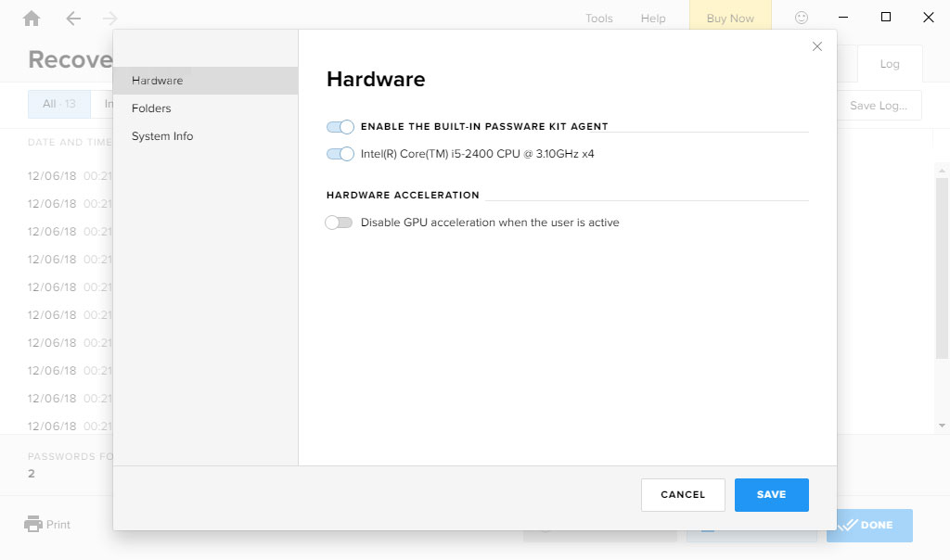Save the hardware settings
This screenshot has height=560, width=950.
pyautogui.click(x=771, y=495)
